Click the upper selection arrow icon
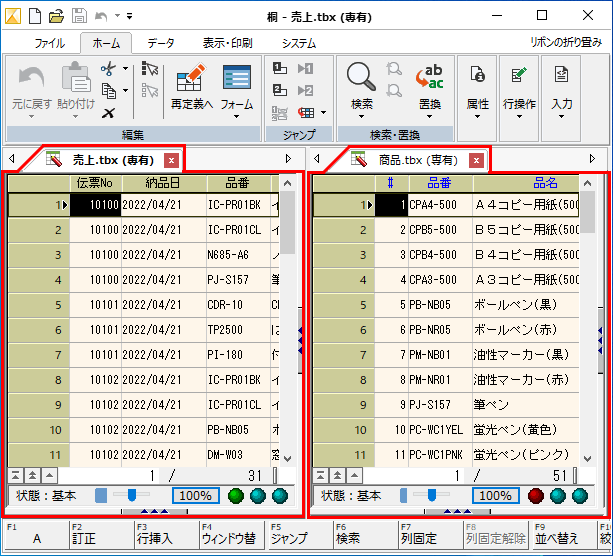Image resolution: width=613 pixels, height=556 pixels. [150, 68]
